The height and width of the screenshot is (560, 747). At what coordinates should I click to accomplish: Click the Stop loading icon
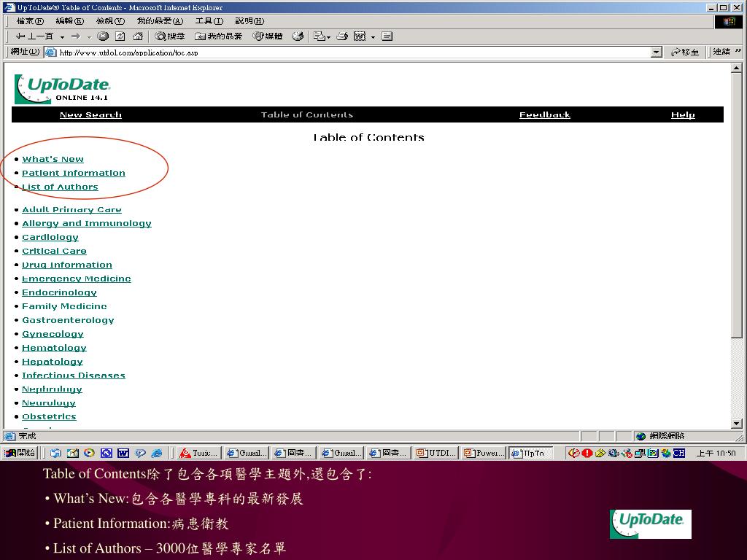(103, 36)
